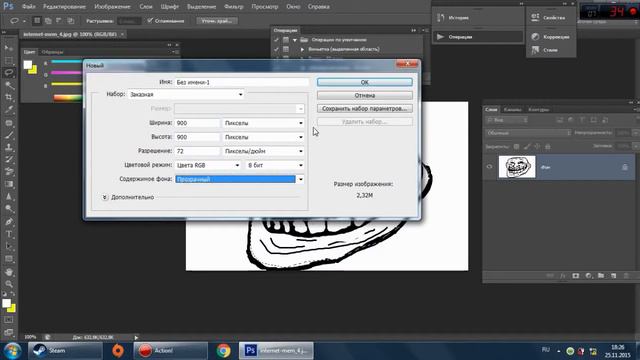Screen dimensions: 640x360
Task: Collapse Операции по умолчанию folder triangle
Action: pyautogui.click(x=295, y=40)
